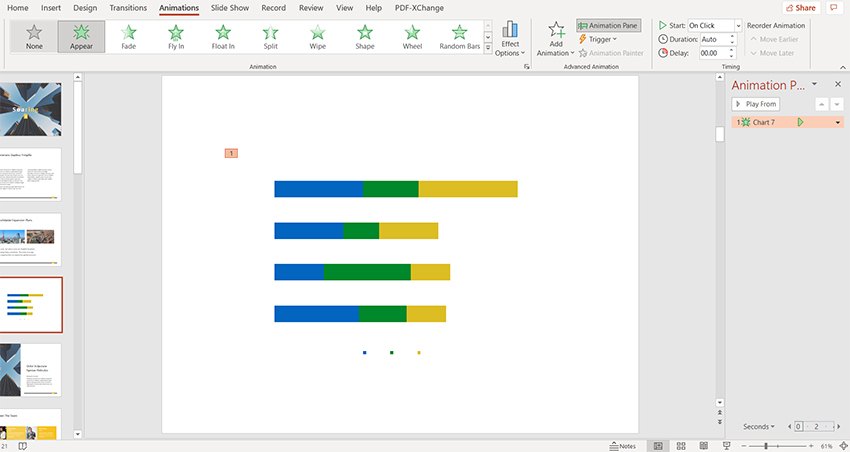Apply the Split animation
This screenshot has height=452, width=850.
[x=271, y=37]
